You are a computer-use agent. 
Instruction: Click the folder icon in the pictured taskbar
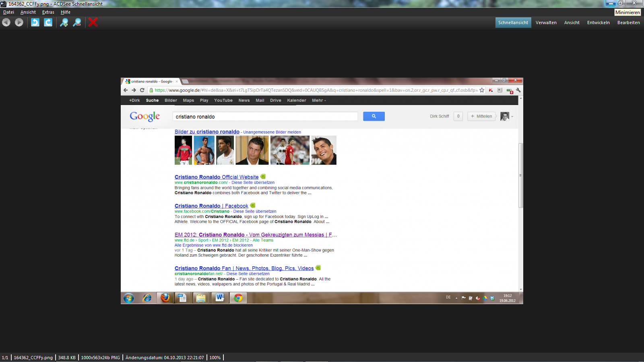201,298
